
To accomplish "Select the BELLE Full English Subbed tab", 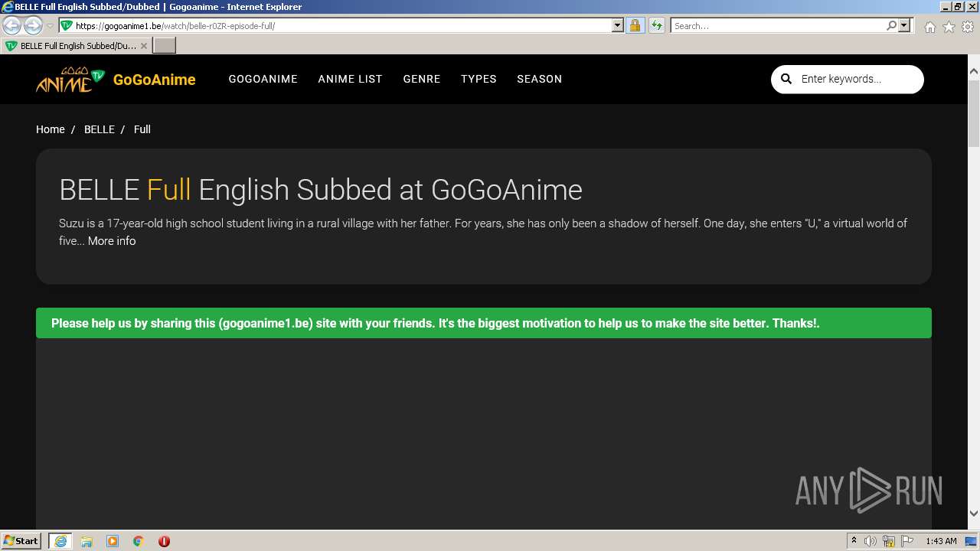I will coord(76,46).
